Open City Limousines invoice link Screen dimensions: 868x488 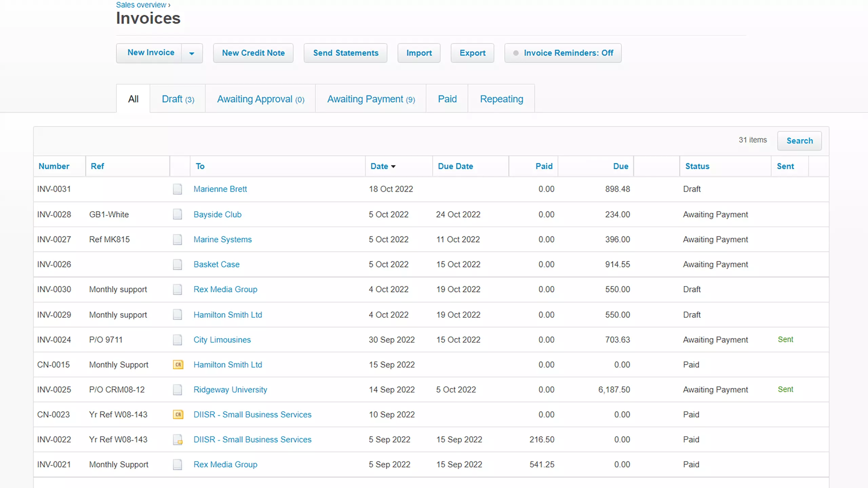pos(222,340)
